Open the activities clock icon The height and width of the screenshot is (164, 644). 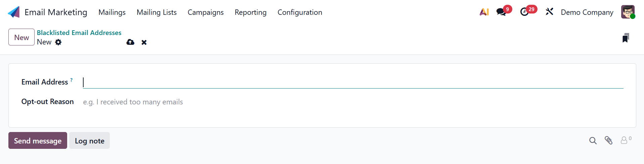tap(524, 12)
